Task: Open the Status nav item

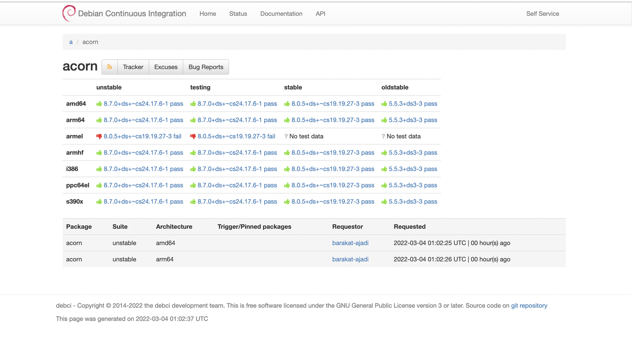Action: [x=238, y=14]
